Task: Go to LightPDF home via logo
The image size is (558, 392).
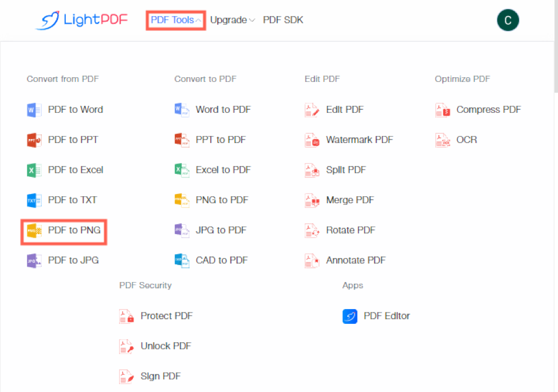Action: [x=81, y=20]
